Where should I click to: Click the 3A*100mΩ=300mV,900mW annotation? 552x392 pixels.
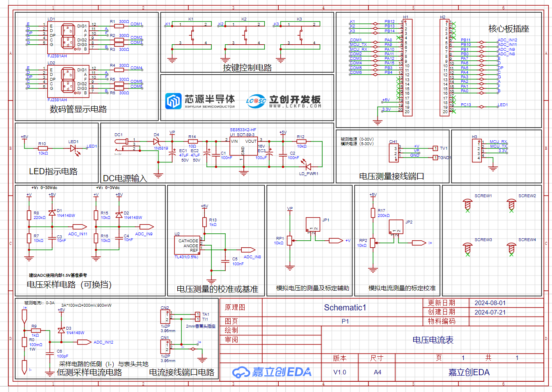pyautogui.click(x=86, y=305)
